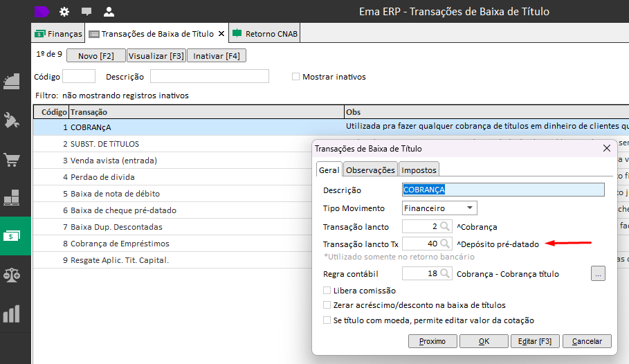Click the Código column header
The height and width of the screenshot is (364, 629).
pos(51,112)
